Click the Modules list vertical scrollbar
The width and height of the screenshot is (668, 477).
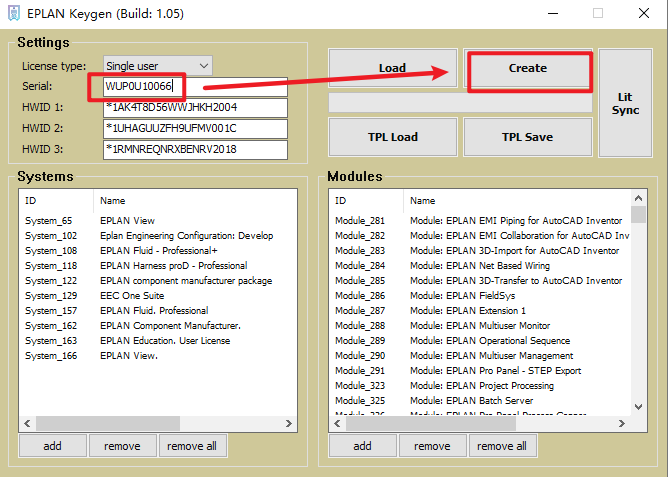pos(638,300)
